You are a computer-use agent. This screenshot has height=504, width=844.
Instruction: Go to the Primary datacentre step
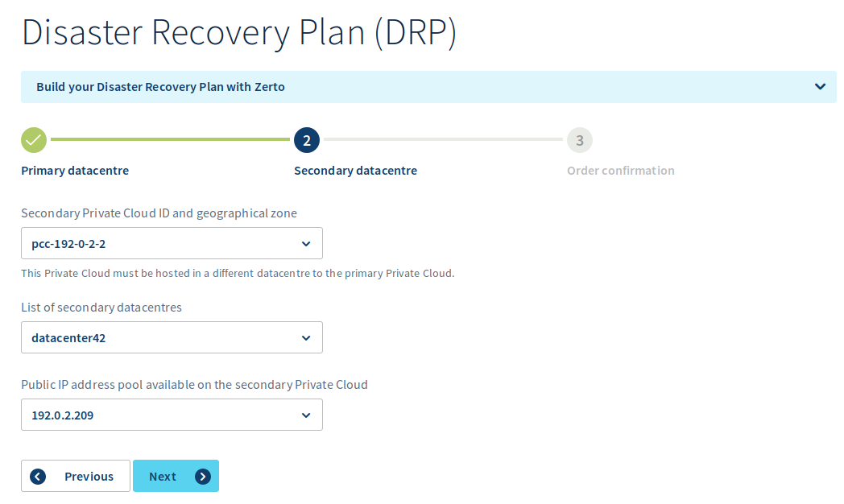75,170
